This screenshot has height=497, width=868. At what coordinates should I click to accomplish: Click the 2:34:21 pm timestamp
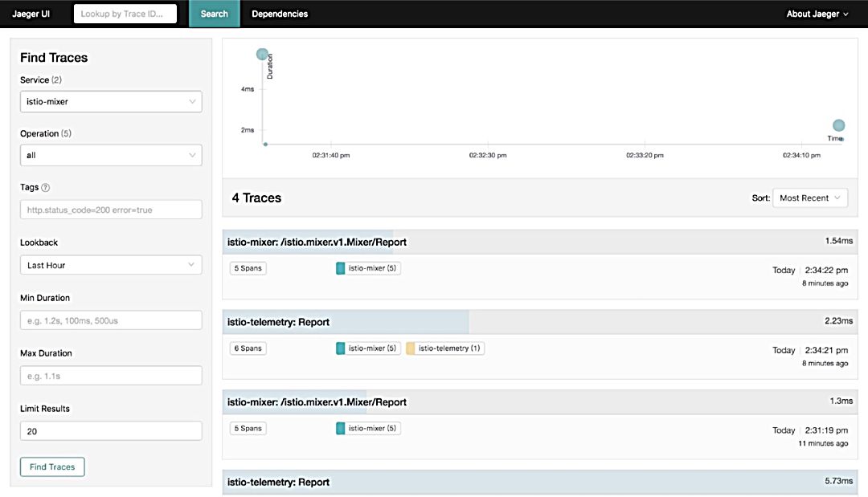coord(826,351)
